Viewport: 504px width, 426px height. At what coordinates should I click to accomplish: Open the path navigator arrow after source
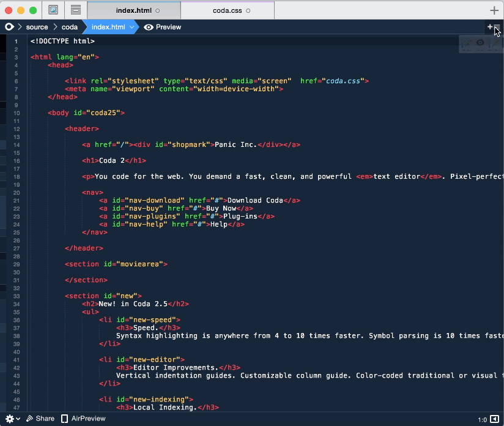(54, 27)
